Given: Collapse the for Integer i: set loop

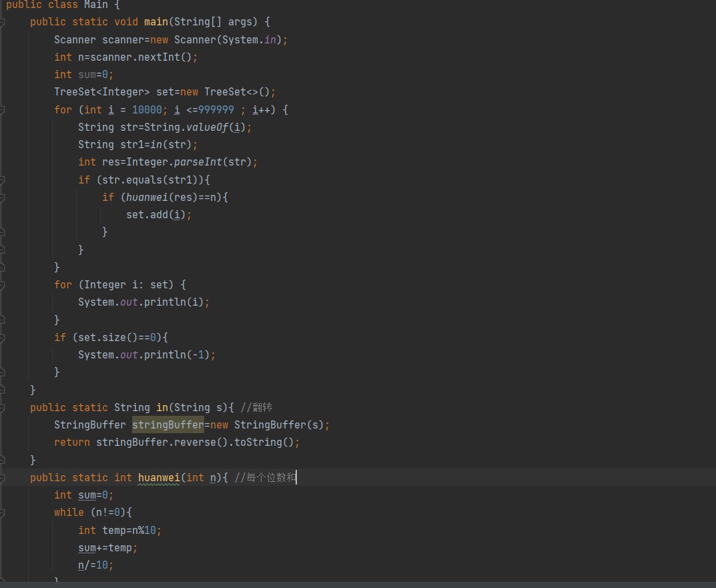Looking at the screenshot, I should coord(3,284).
